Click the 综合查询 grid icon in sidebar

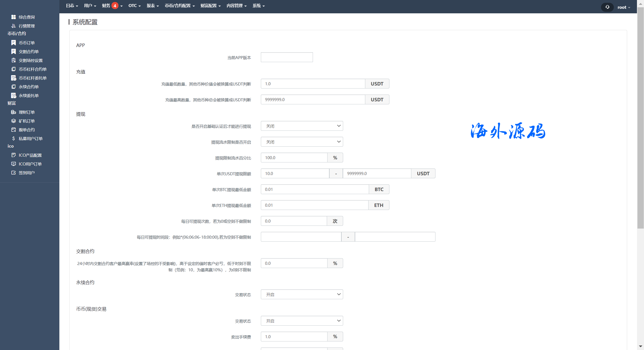coord(14,17)
